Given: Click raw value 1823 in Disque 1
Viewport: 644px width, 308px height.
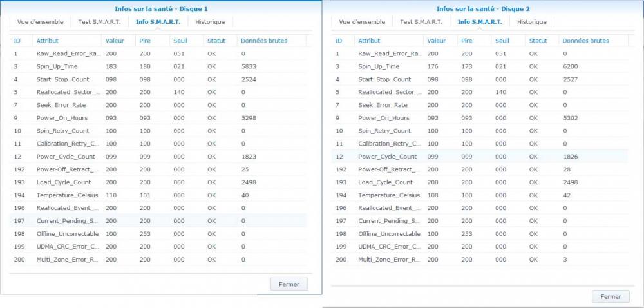Looking at the screenshot, I should pos(249,157).
